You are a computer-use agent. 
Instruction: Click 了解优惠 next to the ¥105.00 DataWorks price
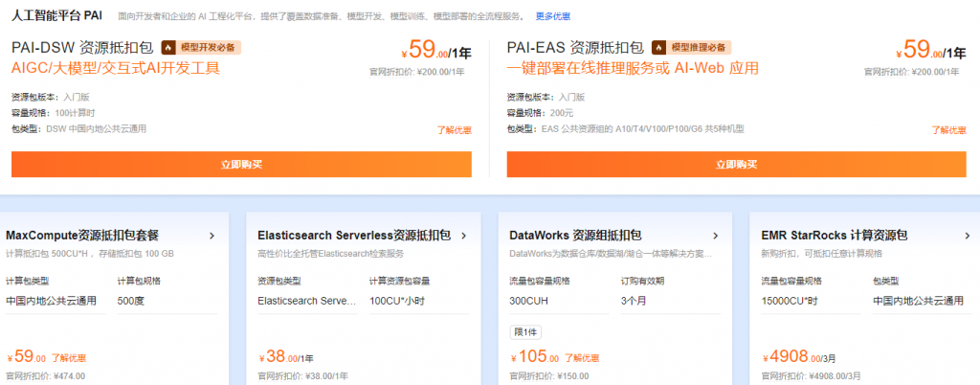coord(580,358)
